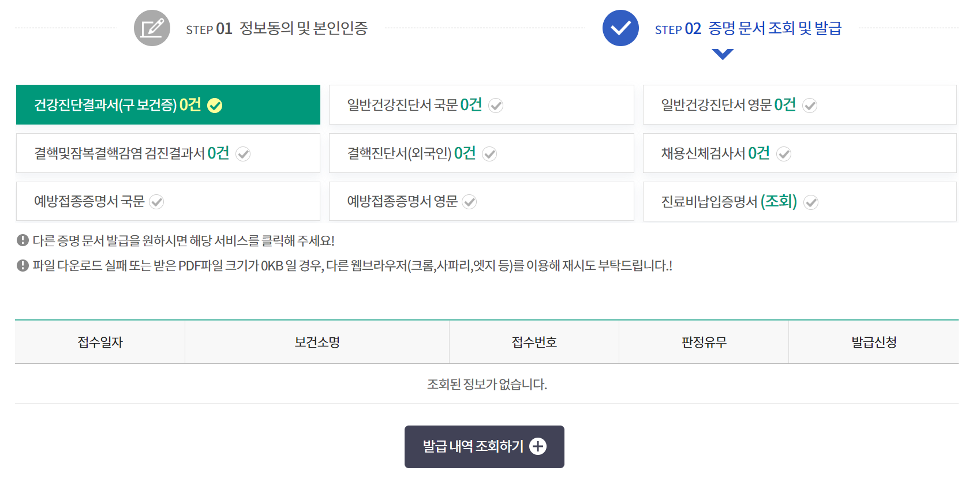Click the exclamation icon before the PDF warning
Screen dimensions: 980x478
21,266
